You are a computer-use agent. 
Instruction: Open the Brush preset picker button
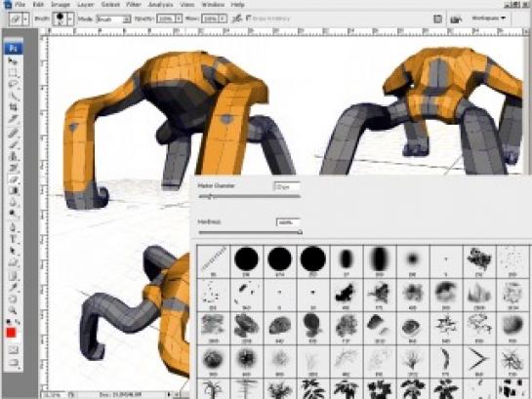click(x=70, y=19)
